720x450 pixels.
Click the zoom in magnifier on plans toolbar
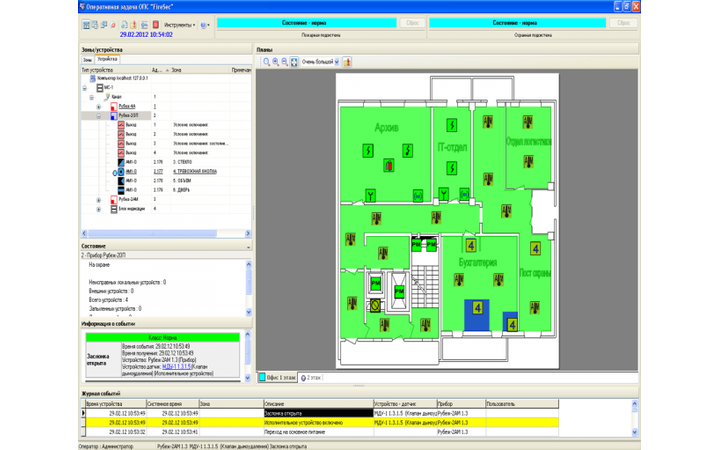[x=267, y=62]
